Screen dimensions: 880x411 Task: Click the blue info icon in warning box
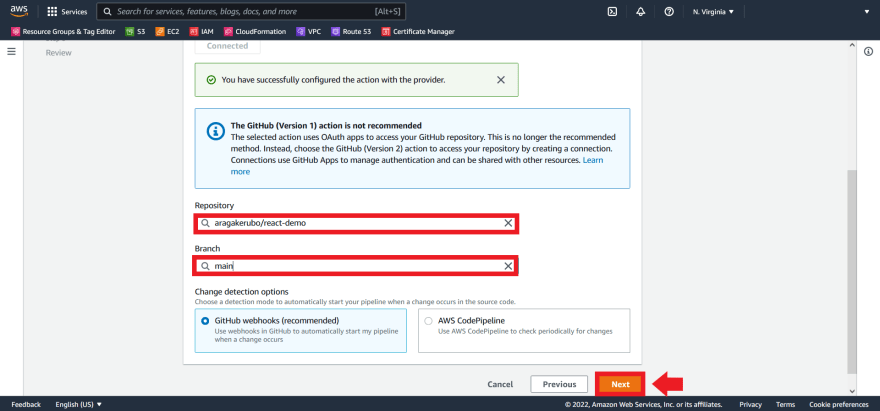(215, 131)
